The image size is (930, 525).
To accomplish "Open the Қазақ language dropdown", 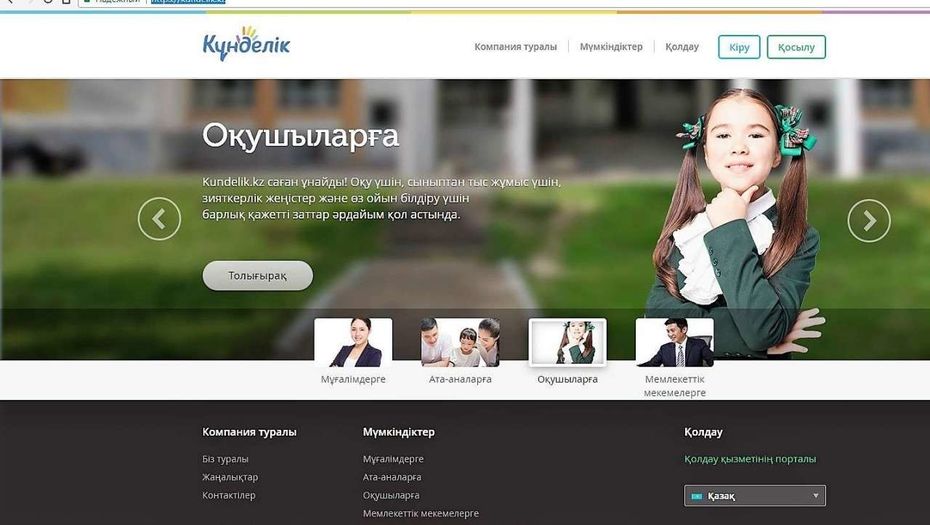I will (755, 496).
